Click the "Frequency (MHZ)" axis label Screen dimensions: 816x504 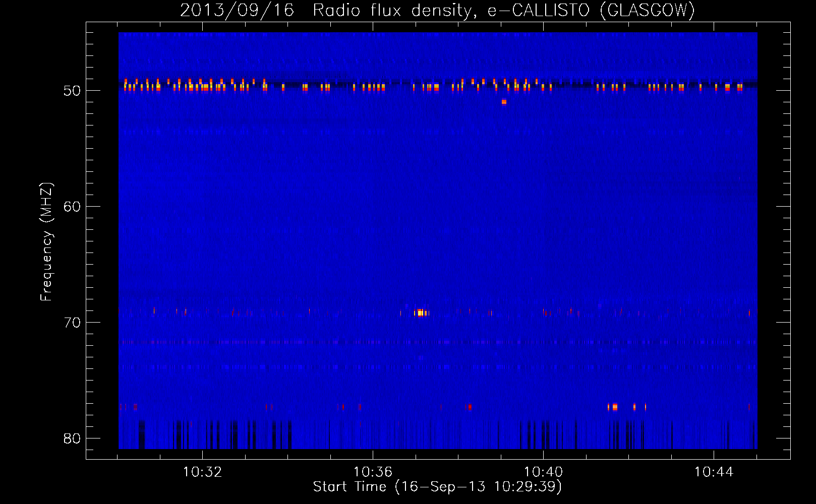click(46, 242)
